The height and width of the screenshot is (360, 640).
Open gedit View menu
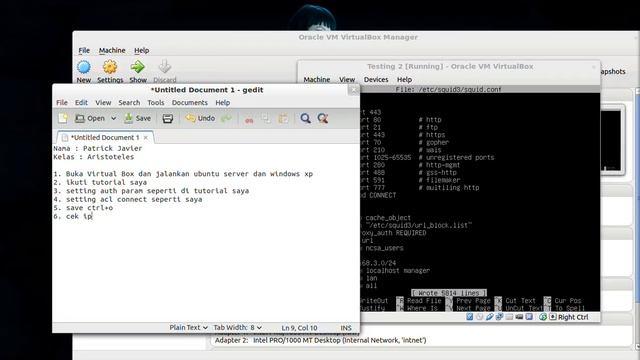103,102
